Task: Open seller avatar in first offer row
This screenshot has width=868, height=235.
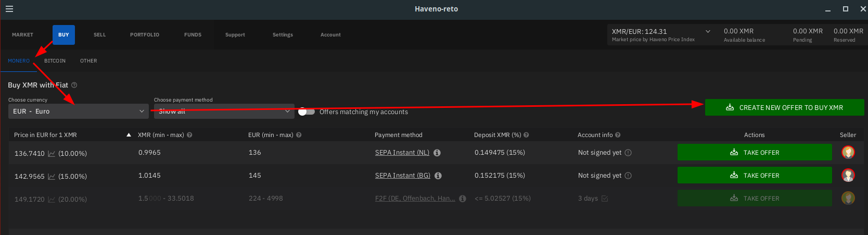Action: click(x=848, y=152)
